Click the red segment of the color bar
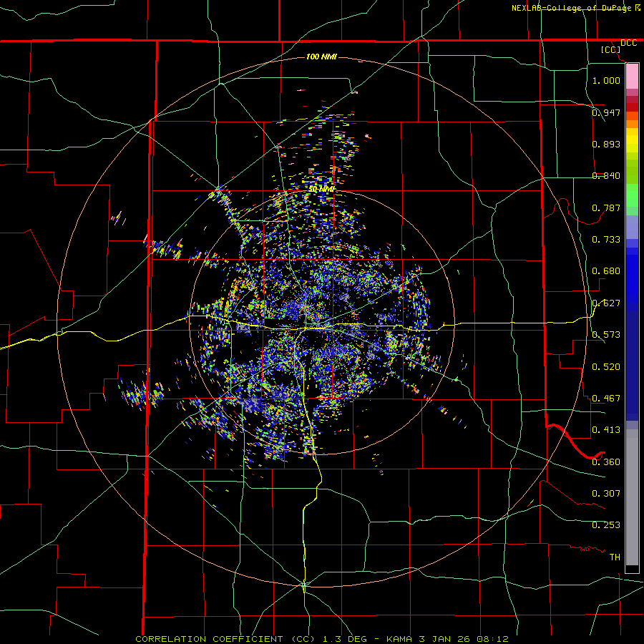 [x=632, y=107]
